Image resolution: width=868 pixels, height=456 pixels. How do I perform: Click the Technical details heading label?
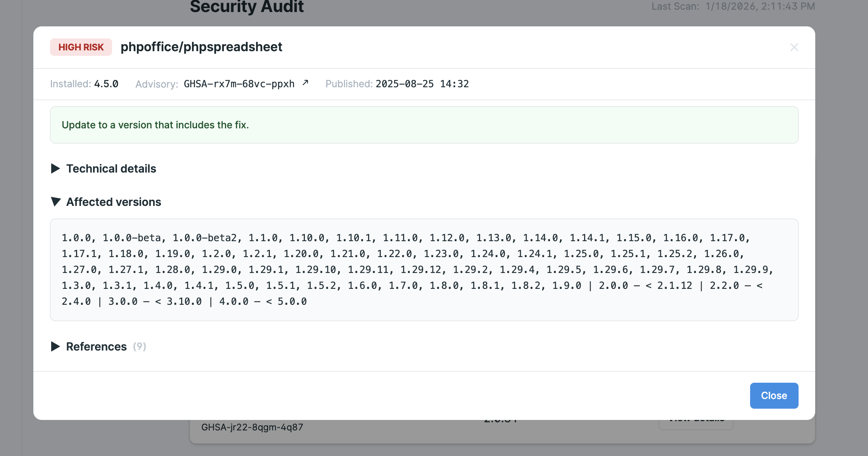point(111,169)
